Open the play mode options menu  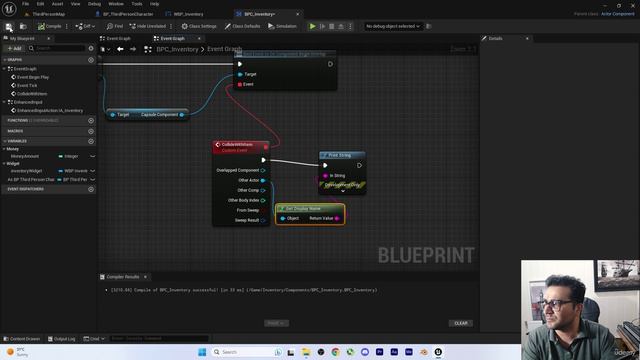pos(350,27)
